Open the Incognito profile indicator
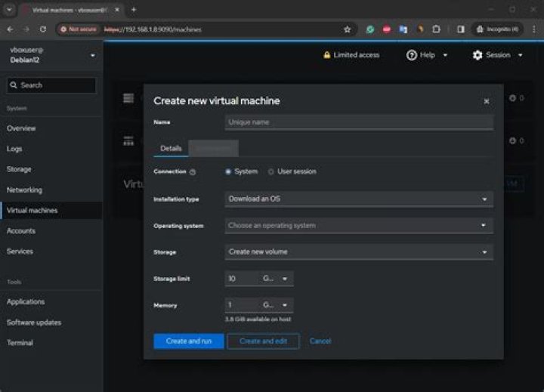The height and width of the screenshot is (392, 544). [x=497, y=29]
